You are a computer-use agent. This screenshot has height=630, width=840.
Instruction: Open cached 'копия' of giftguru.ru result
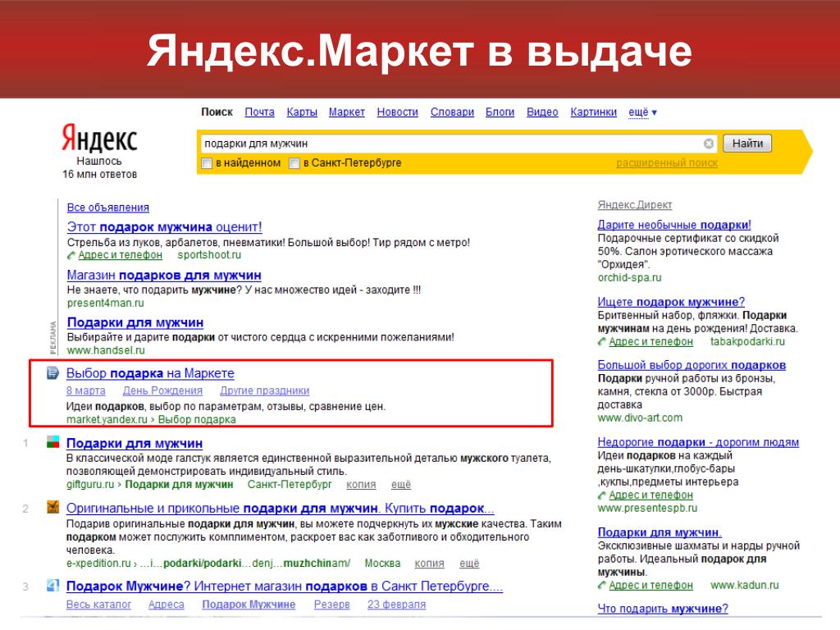(361, 484)
